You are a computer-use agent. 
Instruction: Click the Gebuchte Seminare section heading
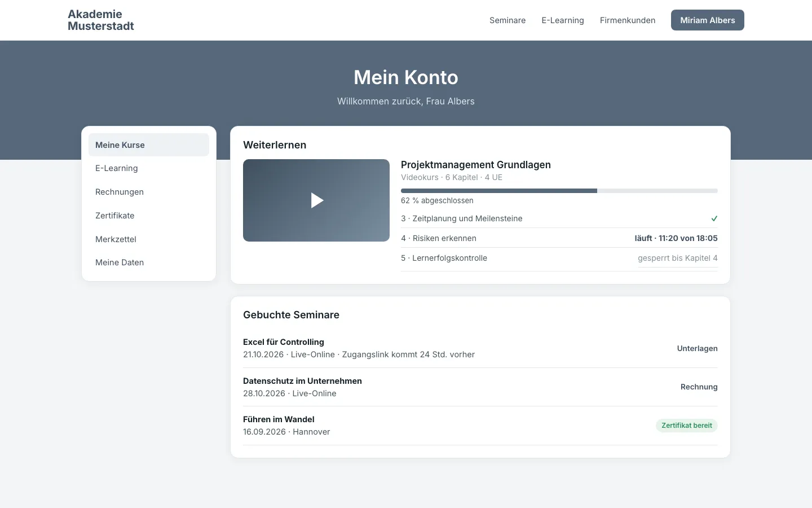pyautogui.click(x=291, y=315)
